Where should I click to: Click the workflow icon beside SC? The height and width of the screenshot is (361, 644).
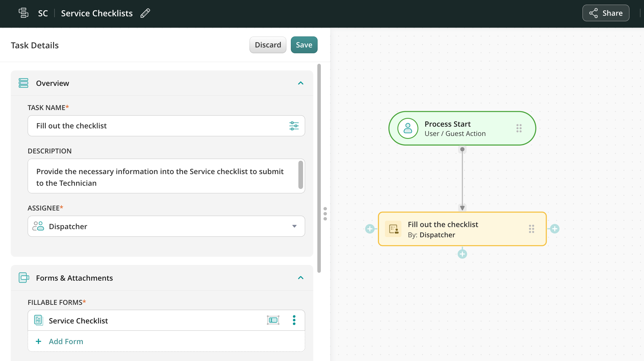point(23,13)
